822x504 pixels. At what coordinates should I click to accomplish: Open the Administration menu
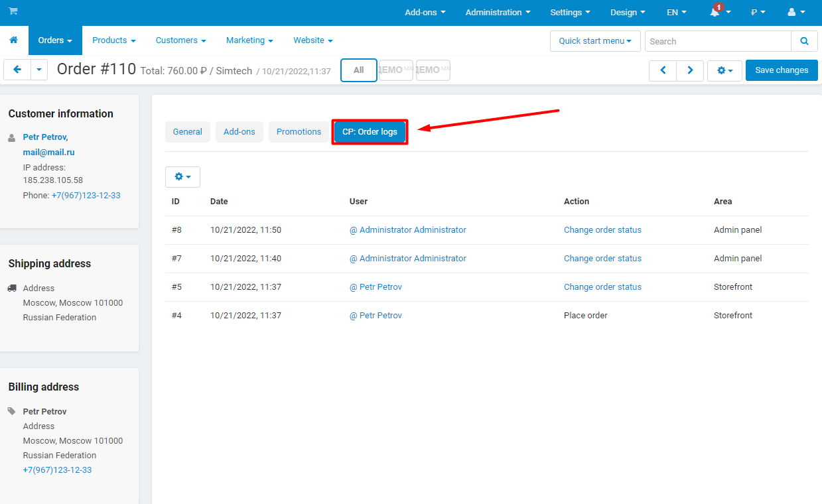[498, 13]
